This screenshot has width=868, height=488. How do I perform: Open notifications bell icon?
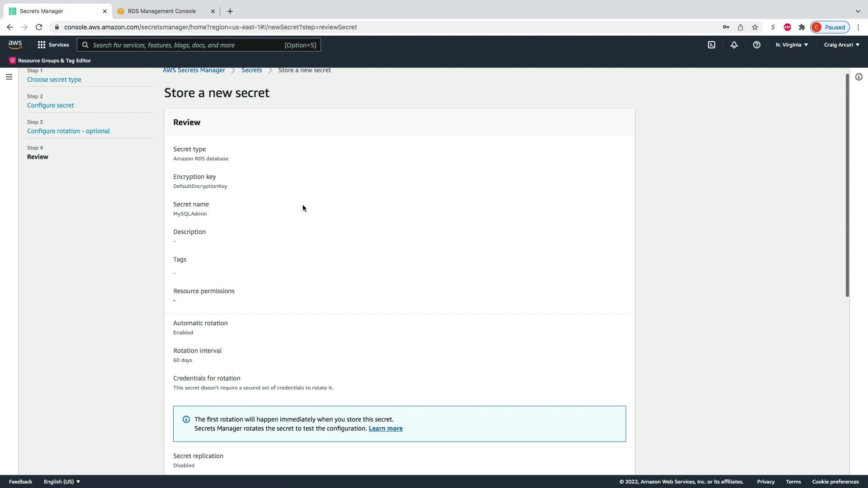[734, 45]
